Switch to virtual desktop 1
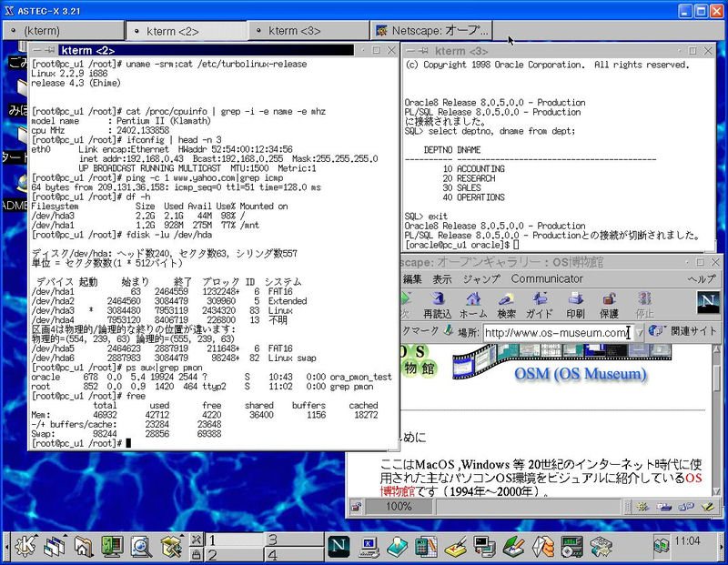The image size is (728, 565). (x=234, y=540)
